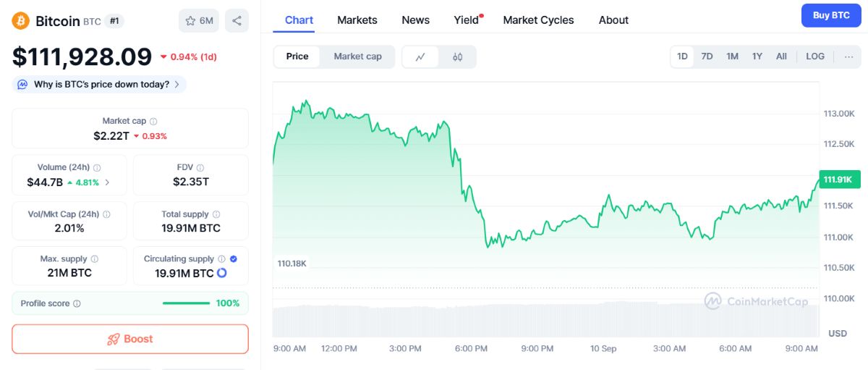Click the Bitcoin logo icon
The width and height of the screenshot is (868, 370).
20,21
